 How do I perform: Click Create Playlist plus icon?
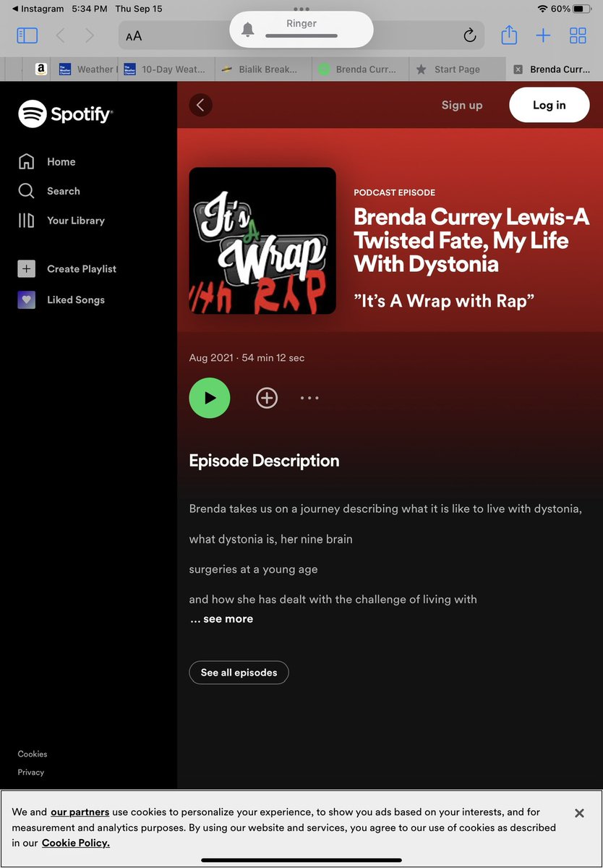(x=26, y=268)
